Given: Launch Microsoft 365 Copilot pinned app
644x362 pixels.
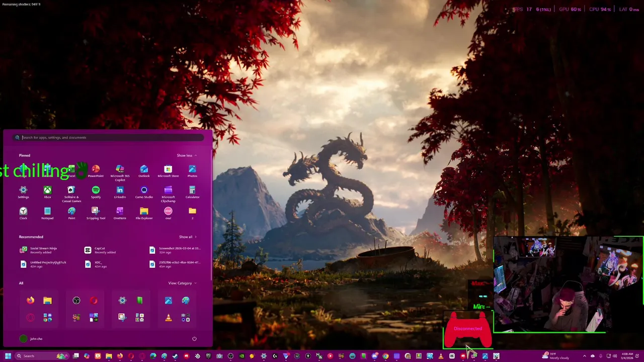Looking at the screenshot, I should (x=120, y=172).
